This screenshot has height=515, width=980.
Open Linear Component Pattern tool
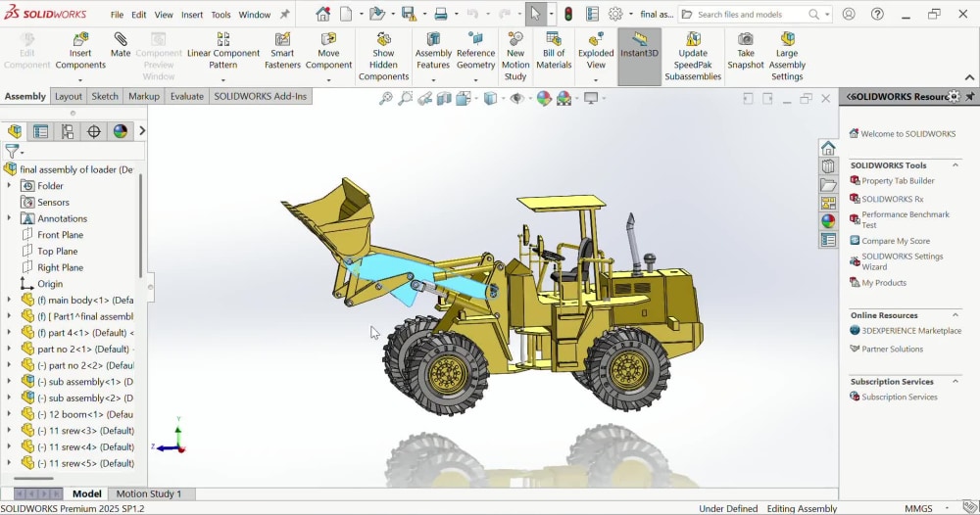(223, 51)
